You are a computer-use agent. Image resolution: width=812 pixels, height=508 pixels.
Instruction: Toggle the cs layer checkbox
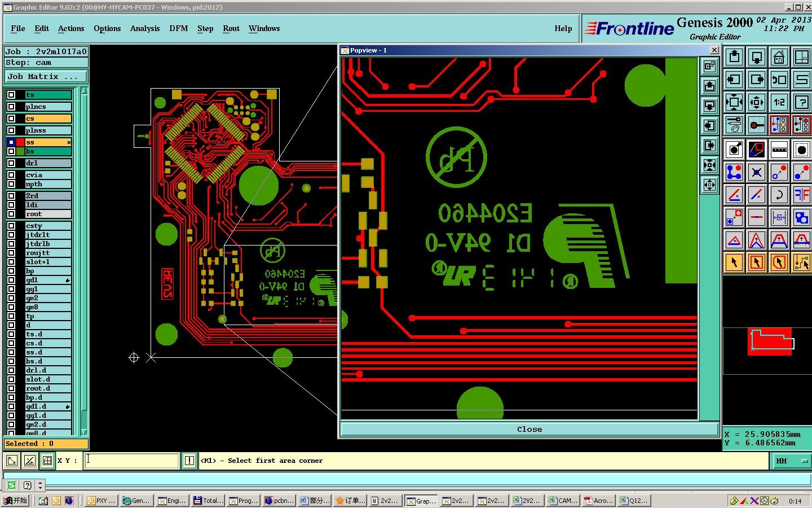click(x=11, y=119)
